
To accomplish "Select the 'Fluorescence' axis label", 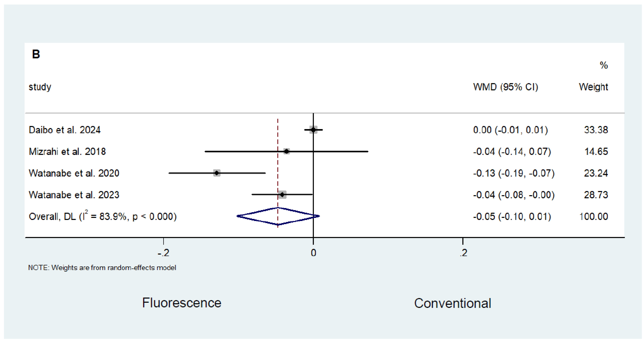I will click(182, 303).
